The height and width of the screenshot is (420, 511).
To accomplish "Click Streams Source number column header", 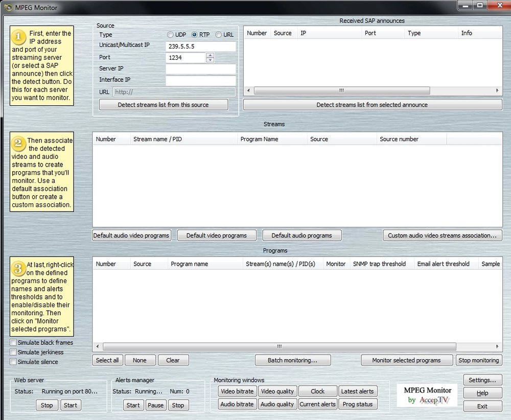I will (x=411, y=139).
